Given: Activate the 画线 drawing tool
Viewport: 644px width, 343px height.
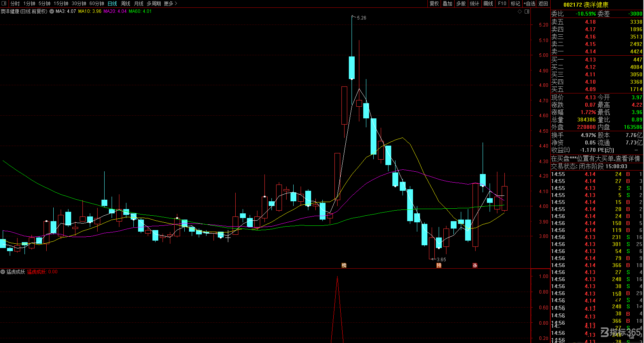Looking at the screenshot, I should click(488, 4).
